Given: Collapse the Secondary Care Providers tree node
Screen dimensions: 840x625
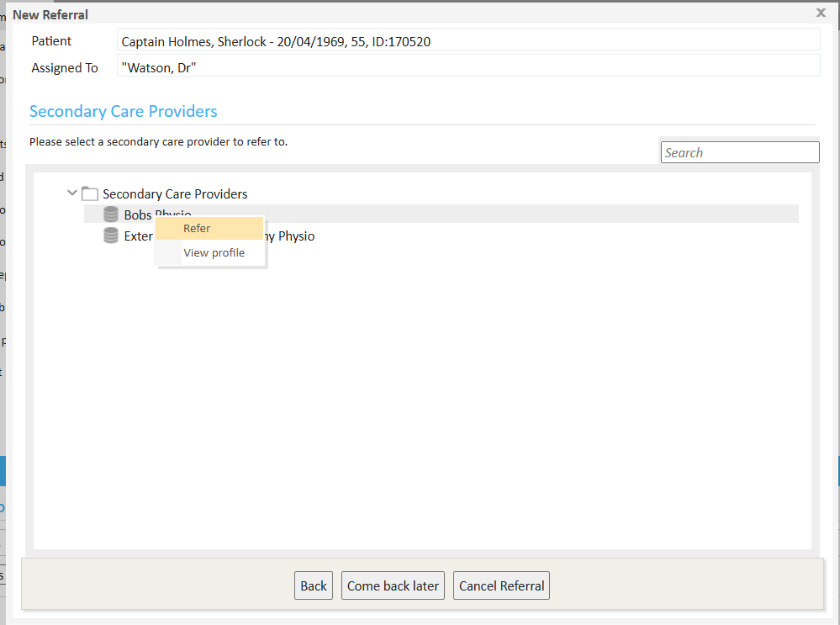Looking at the screenshot, I should (x=71, y=193).
